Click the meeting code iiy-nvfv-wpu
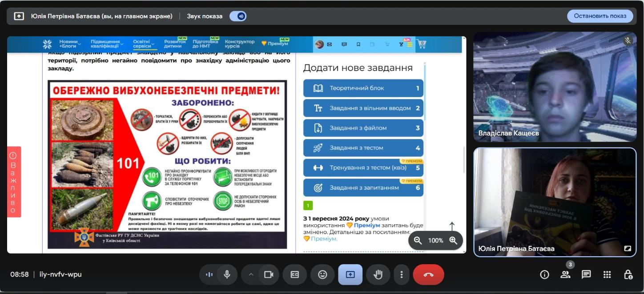The width and height of the screenshot is (644, 294). tap(60, 274)
